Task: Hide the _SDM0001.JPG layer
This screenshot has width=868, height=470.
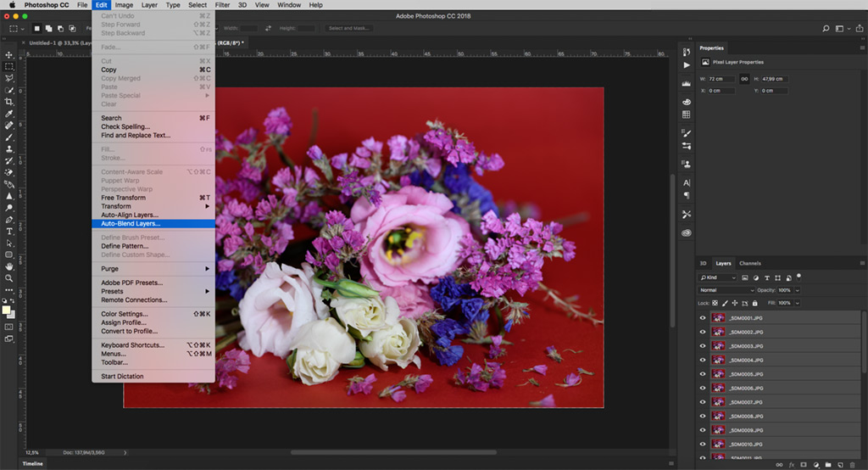Action: 702,318
